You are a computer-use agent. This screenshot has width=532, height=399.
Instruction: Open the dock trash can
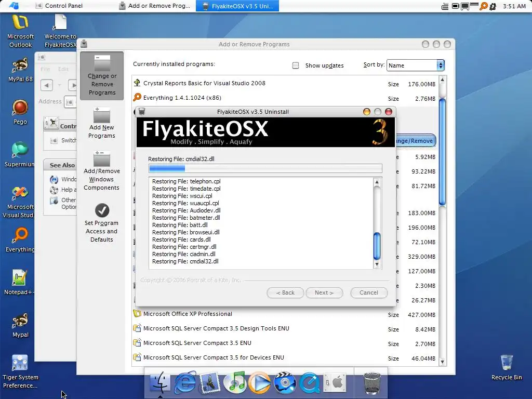372,383
